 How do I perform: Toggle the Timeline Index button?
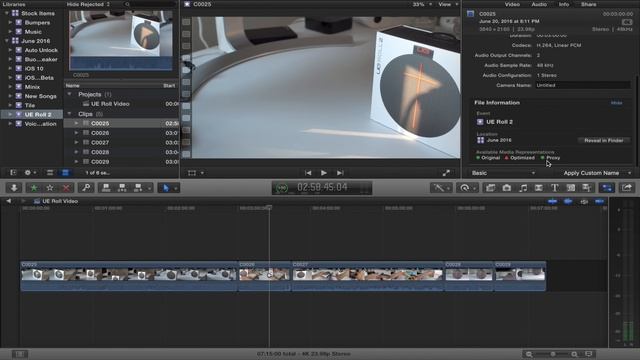coord(19,354)
